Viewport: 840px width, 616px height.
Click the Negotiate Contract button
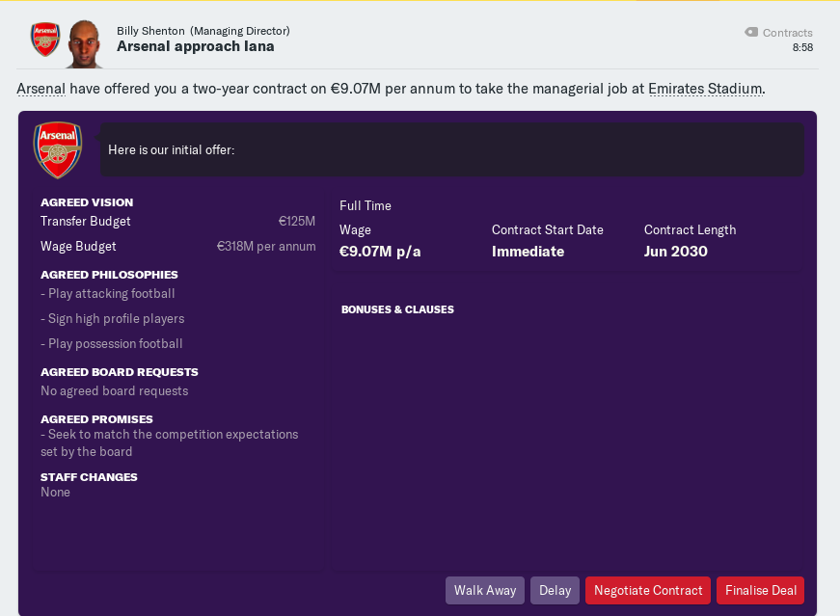click(648, 590)
